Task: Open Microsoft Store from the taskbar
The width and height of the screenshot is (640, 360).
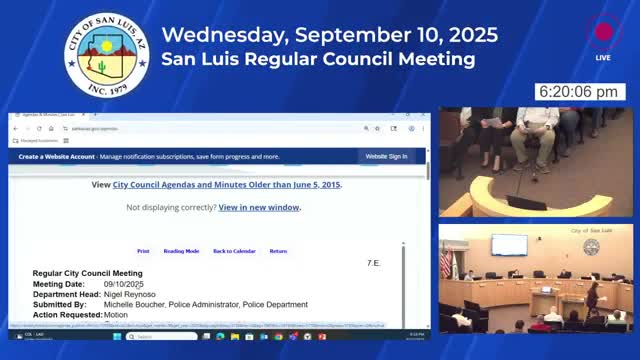Action: point(249,337)
